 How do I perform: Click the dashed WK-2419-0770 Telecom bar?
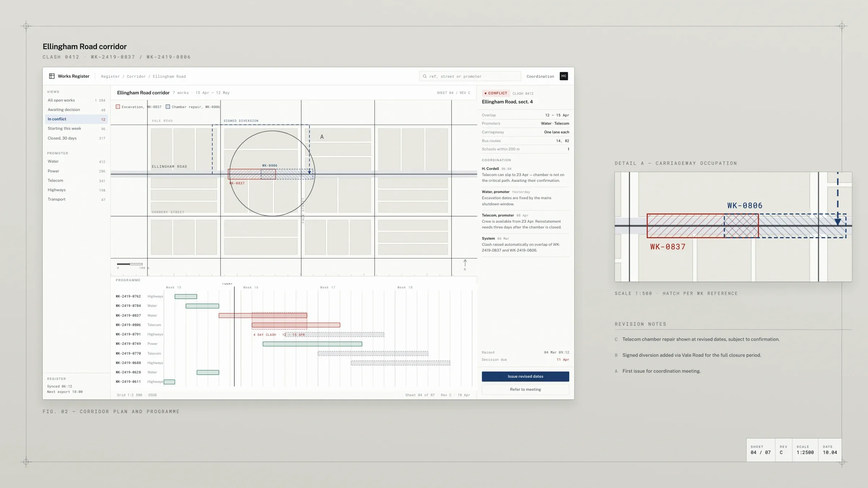pyautogui.click(x=373, y=354)
